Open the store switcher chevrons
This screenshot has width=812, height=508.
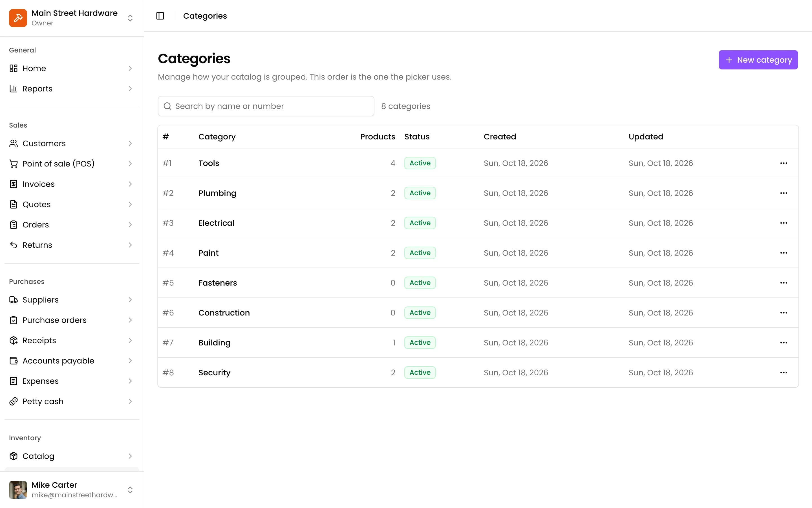tap(130, 18)
